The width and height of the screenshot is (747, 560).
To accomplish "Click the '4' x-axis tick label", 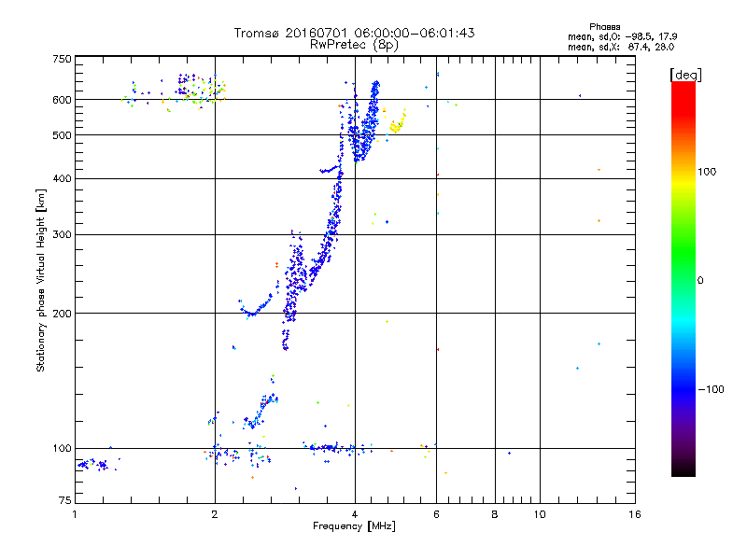I will click(x=355, y=514).
